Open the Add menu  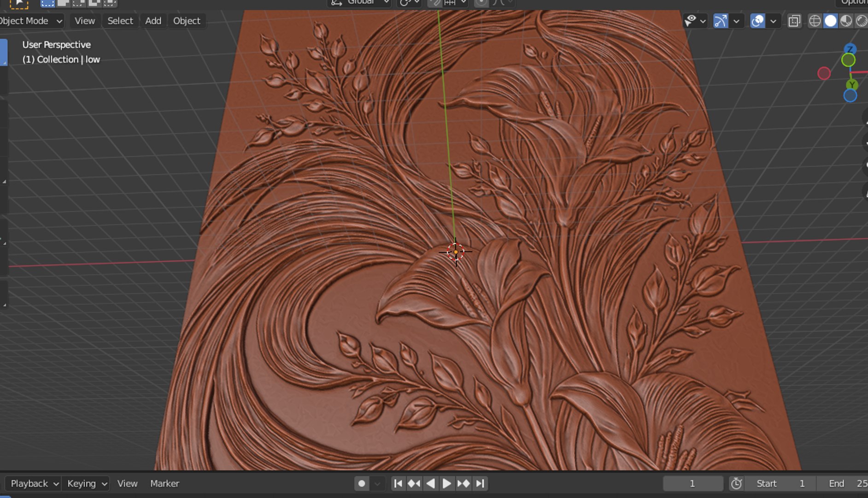(153, 21)
